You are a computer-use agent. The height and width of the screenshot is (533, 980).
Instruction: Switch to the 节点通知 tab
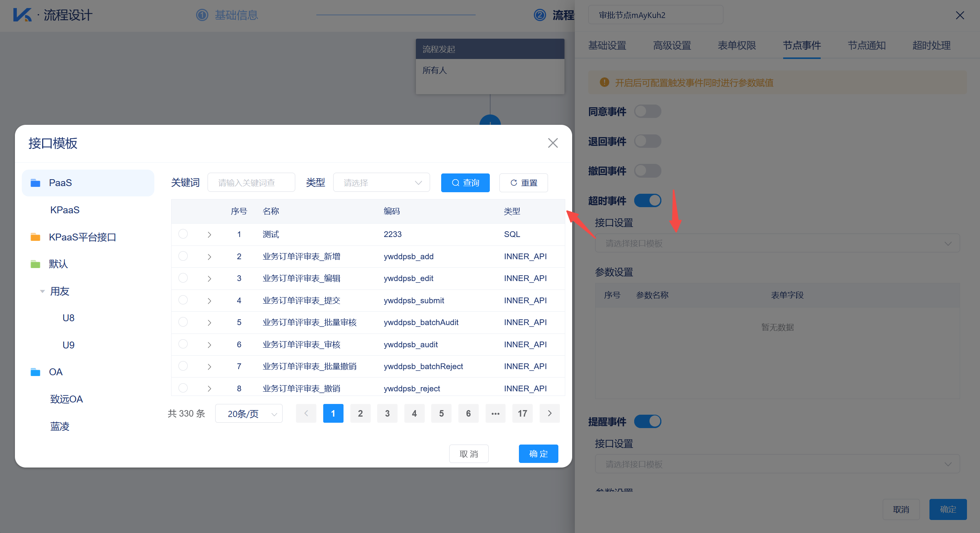(x=866, y=46)
